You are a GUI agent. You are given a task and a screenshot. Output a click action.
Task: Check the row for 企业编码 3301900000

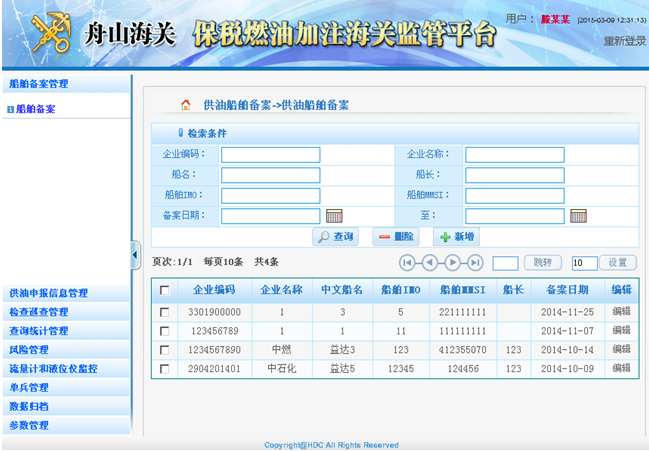(x=164, y=312)
